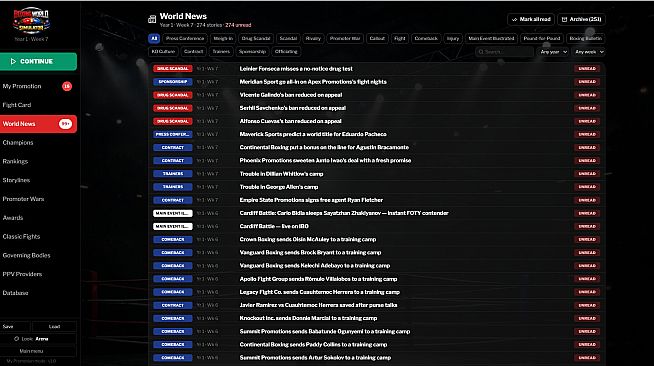Toggle the Promoter War filter chip
Screen dimensions: 654x366
345,38
